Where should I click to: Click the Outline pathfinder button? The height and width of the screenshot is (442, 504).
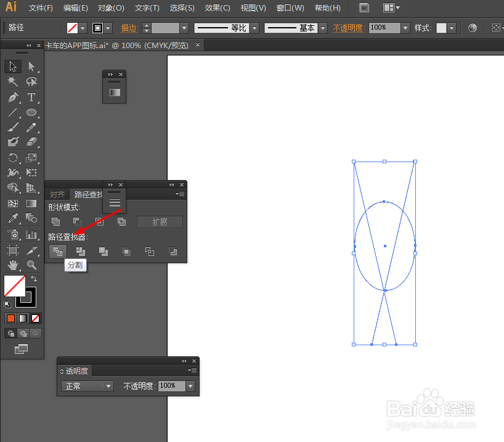coord(150,252)
